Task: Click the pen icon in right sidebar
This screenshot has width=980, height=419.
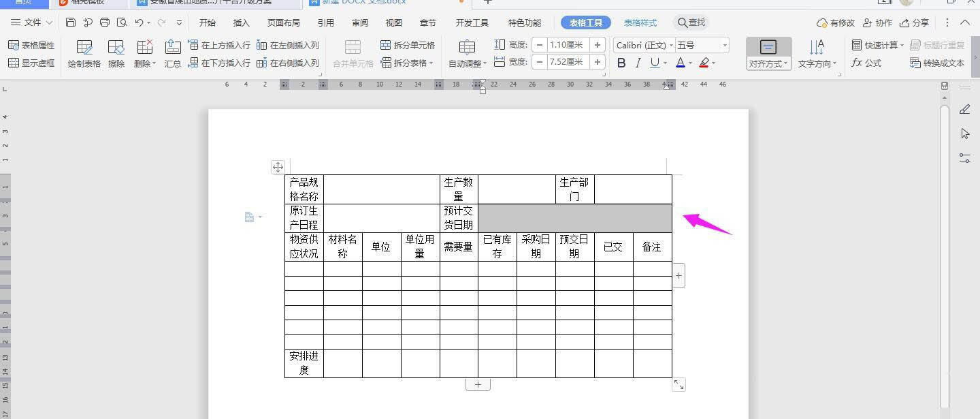Action: pyautogui.click(x=965, y=109)
